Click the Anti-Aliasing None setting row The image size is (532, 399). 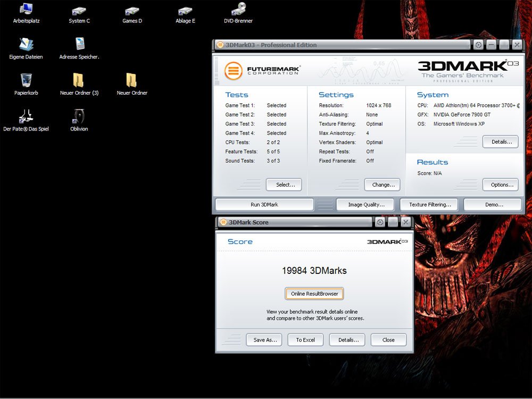(x=348, y=115)
